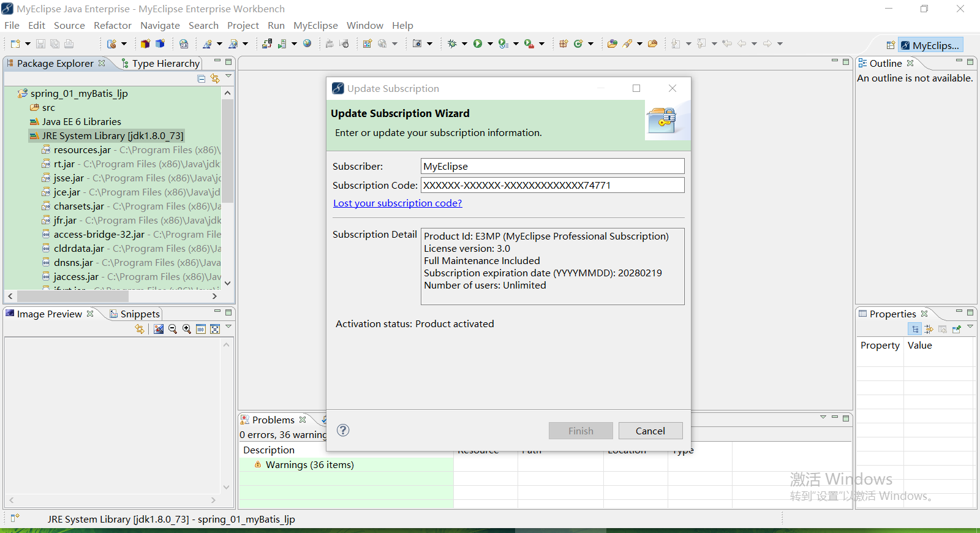
Task: Click Zoom In in Image Preview
Action: pos(187,329)
